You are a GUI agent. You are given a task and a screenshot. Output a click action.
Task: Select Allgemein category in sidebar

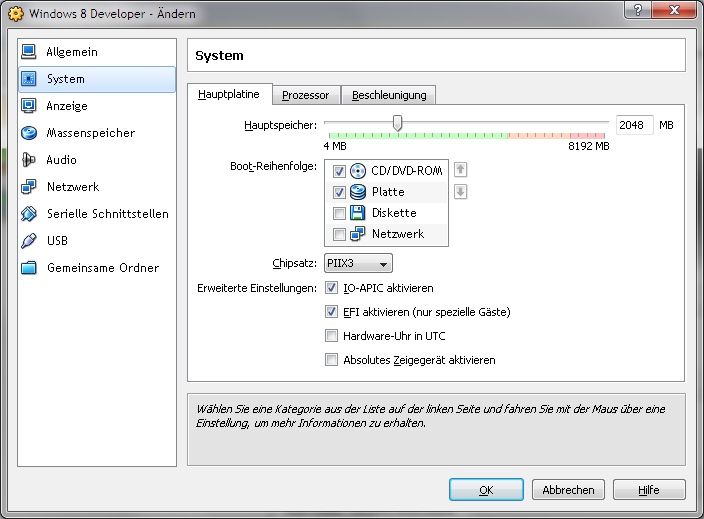tap(97, 52)
